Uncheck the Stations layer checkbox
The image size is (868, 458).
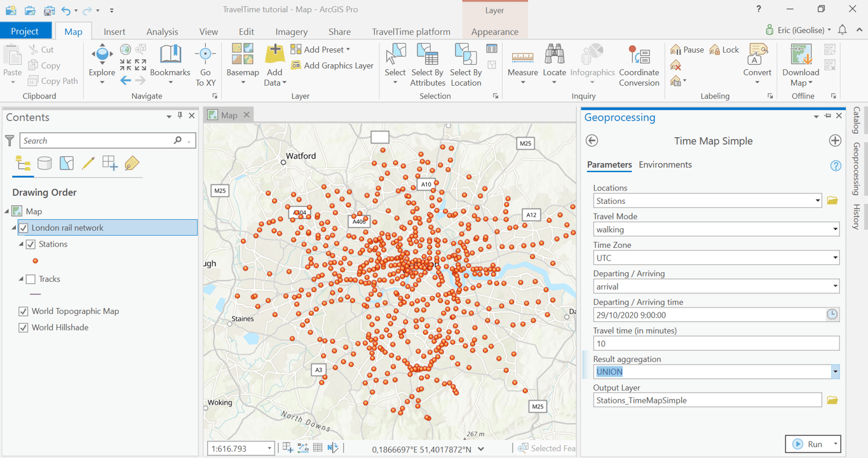coord(31,245)
